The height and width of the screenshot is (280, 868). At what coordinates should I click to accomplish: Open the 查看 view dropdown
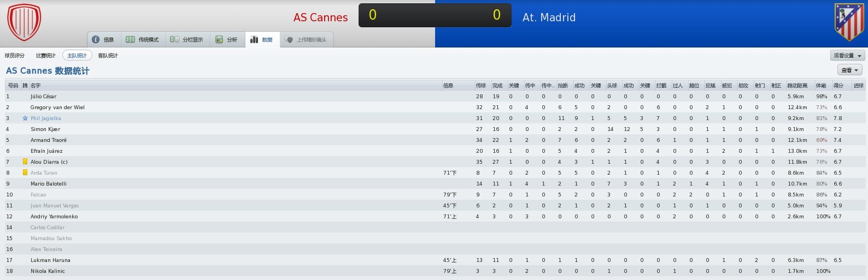pyautogui.click(x=850, y=70)
